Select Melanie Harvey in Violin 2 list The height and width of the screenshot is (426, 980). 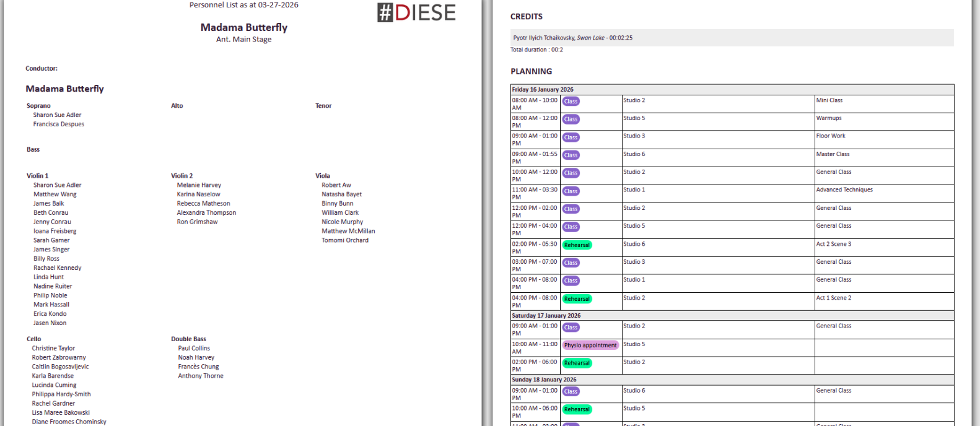pyautogui.click(x=199, y=185)
